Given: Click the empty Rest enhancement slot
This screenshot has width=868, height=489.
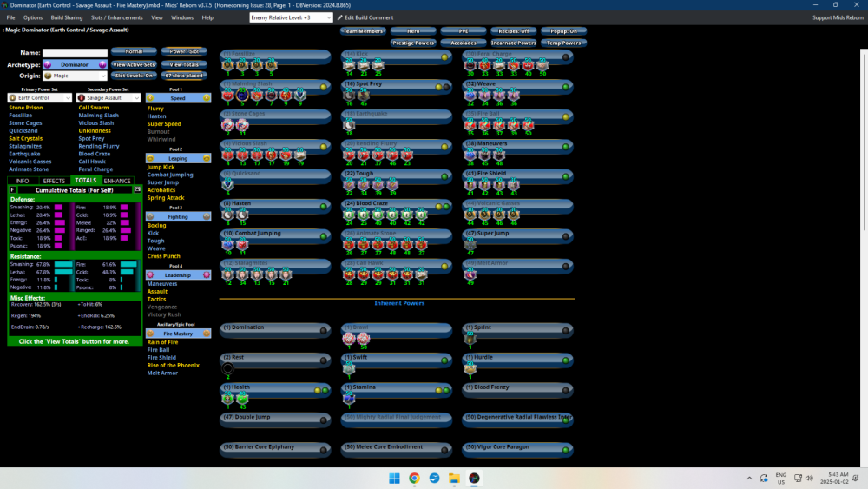Looking at the screenshot, I should pos(227,369).
